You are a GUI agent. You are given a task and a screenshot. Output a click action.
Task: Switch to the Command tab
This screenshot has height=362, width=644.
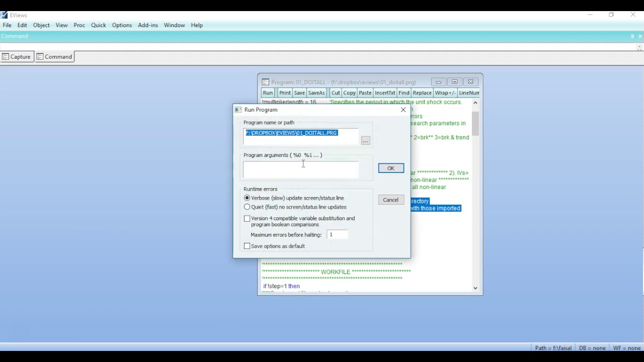pos(55,57)
